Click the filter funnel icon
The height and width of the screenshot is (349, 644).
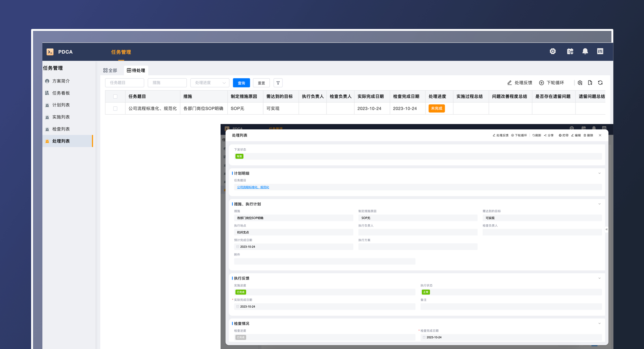(278, 83)
